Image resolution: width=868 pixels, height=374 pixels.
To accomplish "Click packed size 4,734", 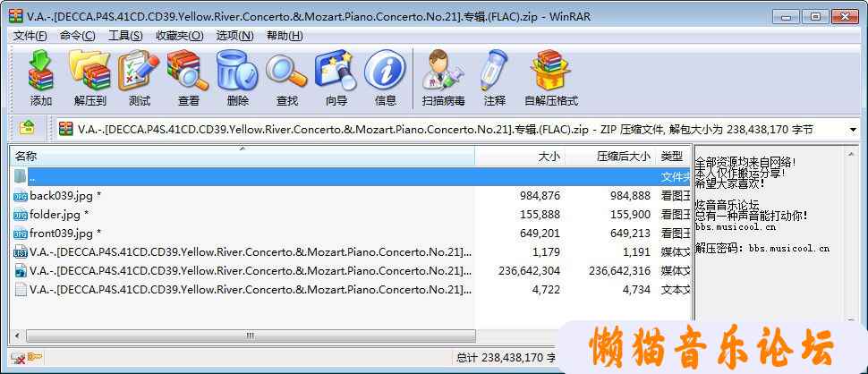I will [636, 289].
